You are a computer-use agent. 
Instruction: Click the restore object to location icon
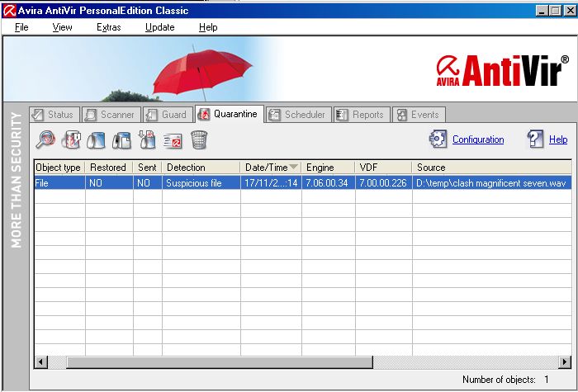(121, 140)
